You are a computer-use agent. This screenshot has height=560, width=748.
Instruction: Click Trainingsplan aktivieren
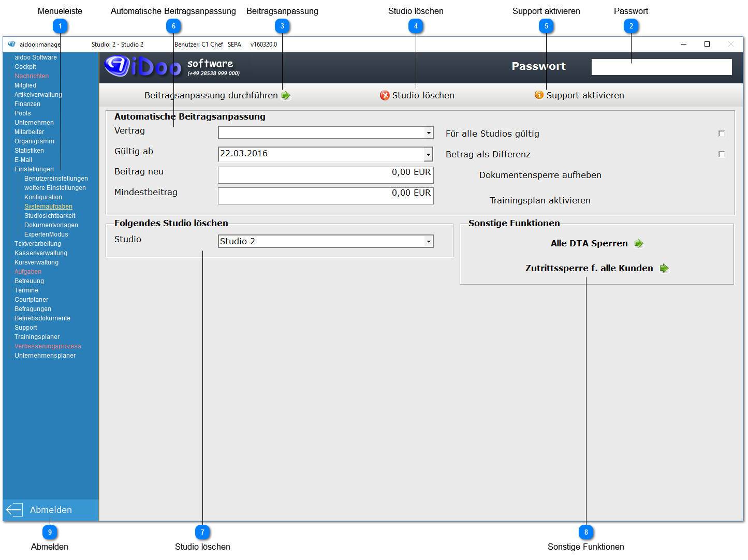540,200
